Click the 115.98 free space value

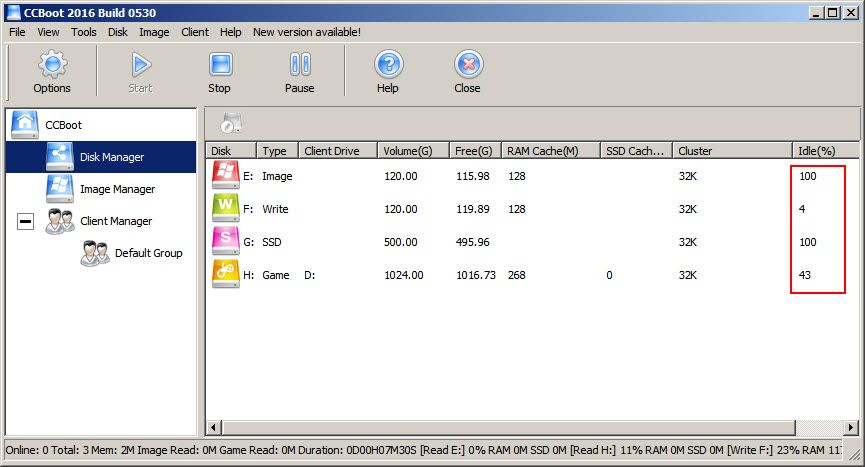[x=473, y=176]
